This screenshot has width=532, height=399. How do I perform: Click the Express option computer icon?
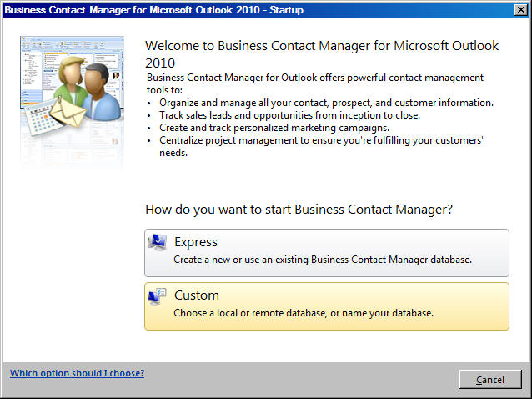point(157,242)
